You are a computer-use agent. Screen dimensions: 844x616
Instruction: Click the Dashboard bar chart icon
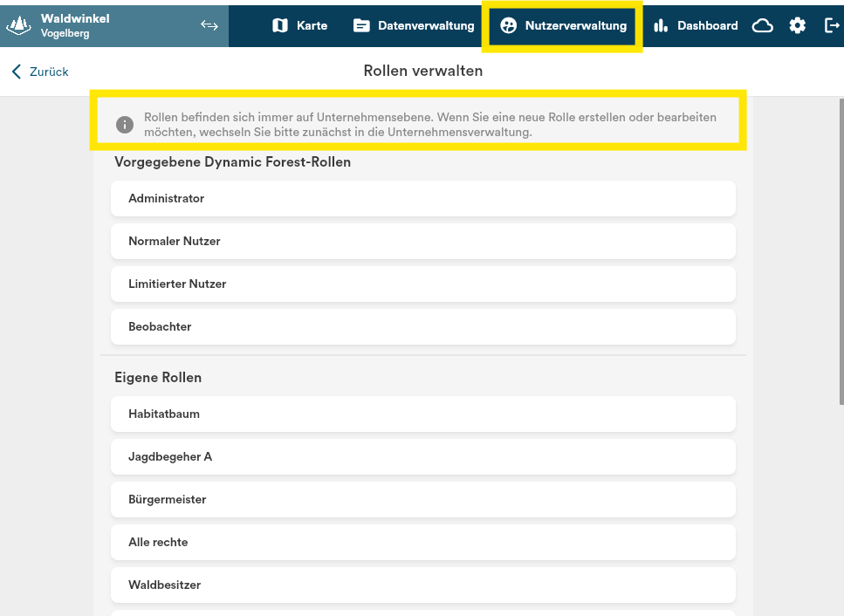(x=661, y=26)
